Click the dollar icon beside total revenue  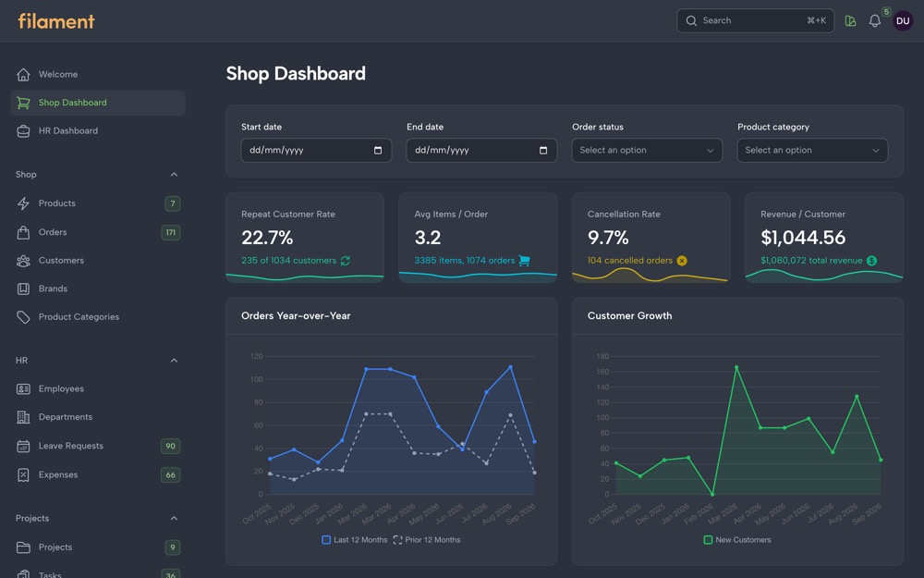(871, 261)
